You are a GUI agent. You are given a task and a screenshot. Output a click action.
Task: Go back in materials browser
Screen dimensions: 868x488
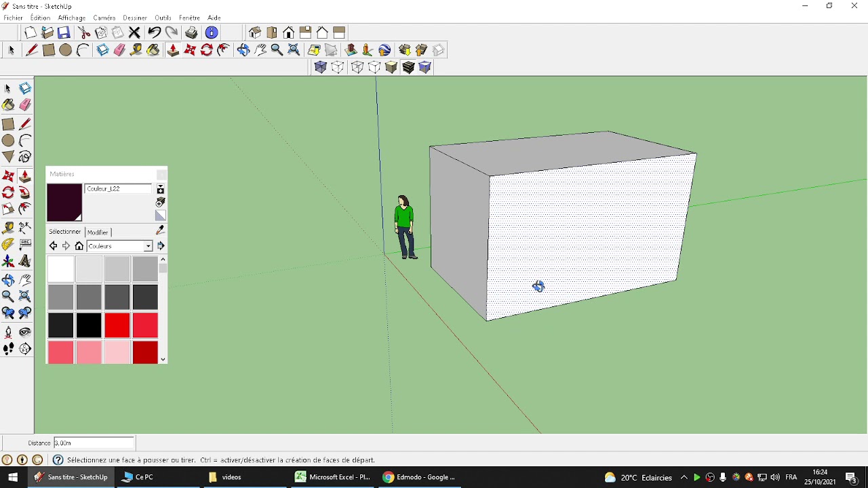pos(53,246)
